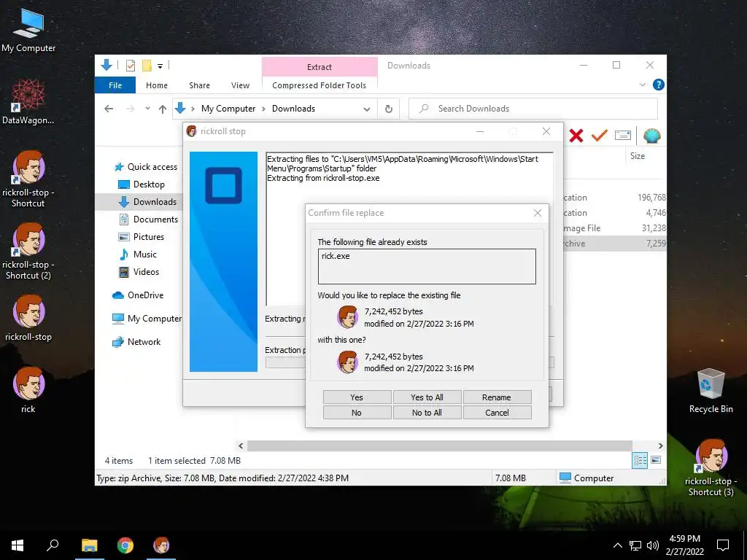Click the Properties quick access toolbar icon
The image size is (747, 560).
131,66
